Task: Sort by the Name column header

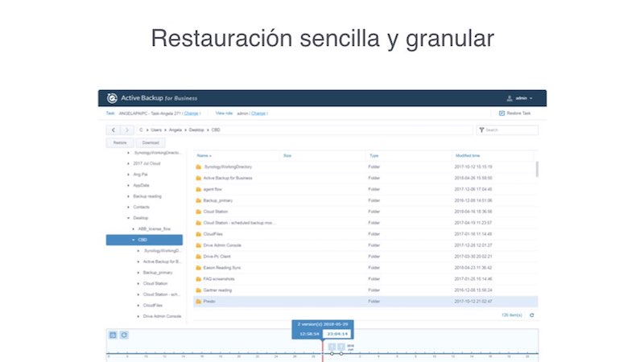Action: [x=204, y=155]
